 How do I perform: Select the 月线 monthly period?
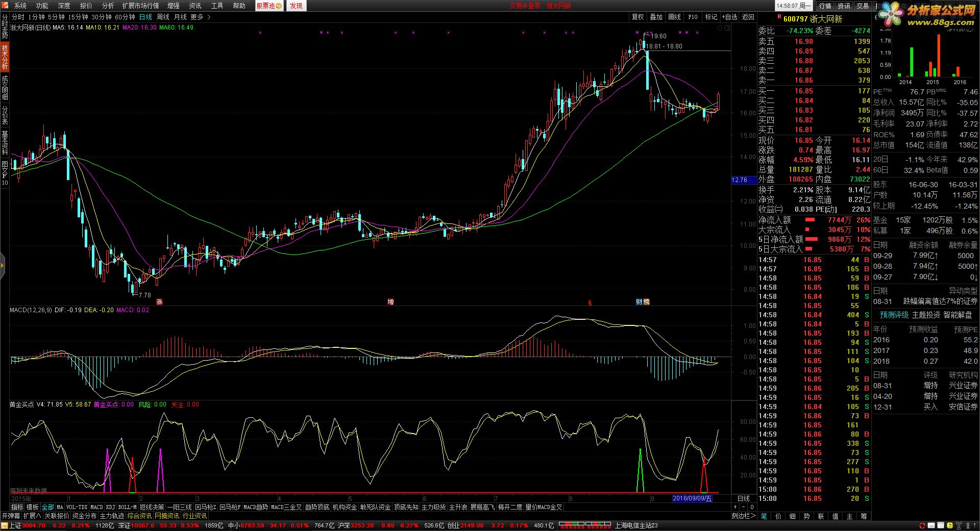pyautogui.click(x=180, y=17)
